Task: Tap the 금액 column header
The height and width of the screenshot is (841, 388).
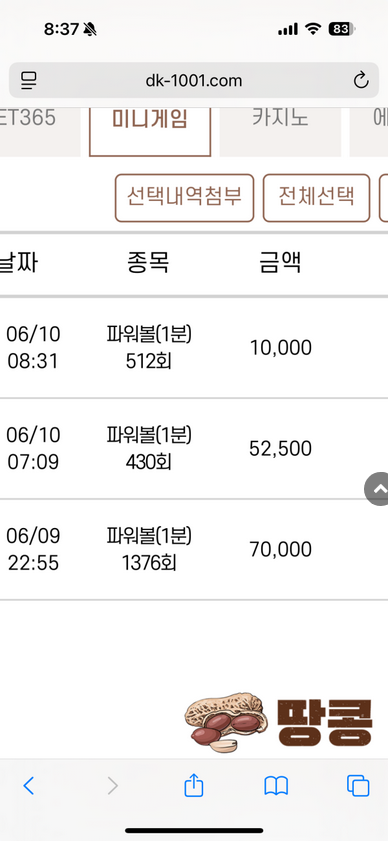Action: (x=280, y=263)
